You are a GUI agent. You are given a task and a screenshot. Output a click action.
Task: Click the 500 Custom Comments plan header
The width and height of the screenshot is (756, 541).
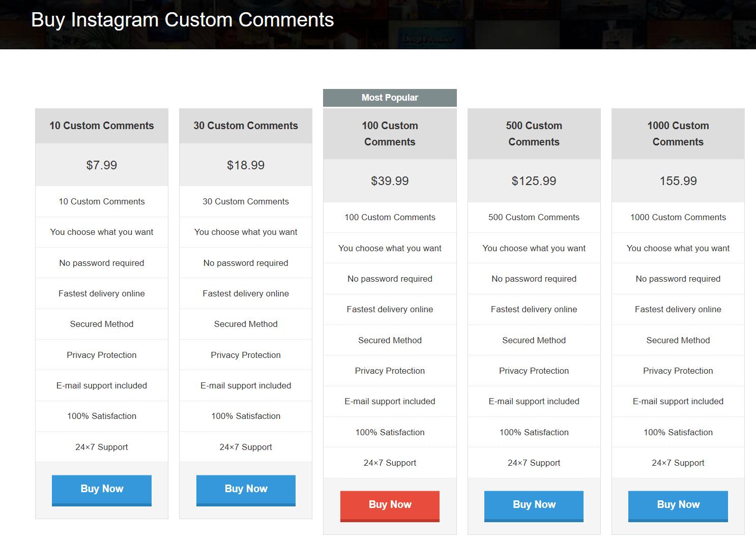coord(534,134)
